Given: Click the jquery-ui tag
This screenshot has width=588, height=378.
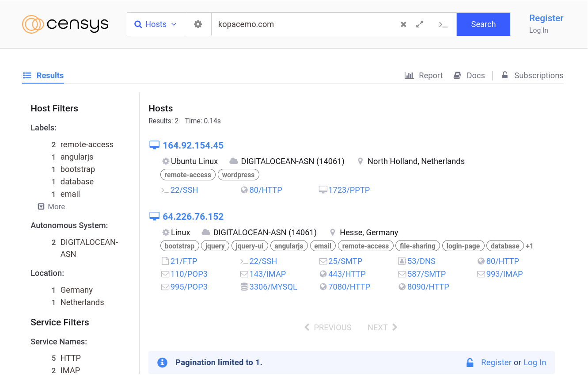Looking at the screenshot, I should (x=250, y=246).
